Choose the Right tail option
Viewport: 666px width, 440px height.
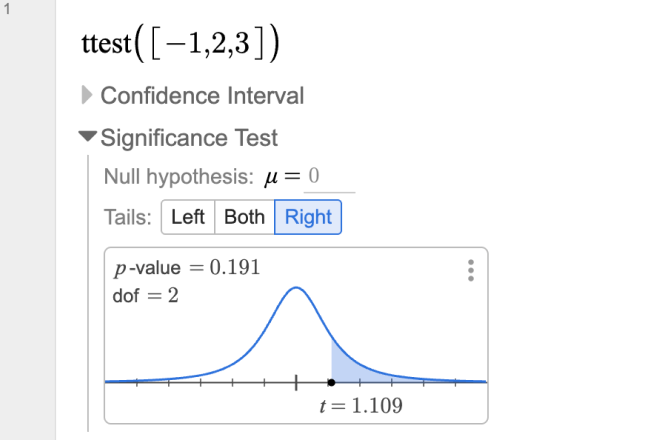pyautogui.click(x=308, y=217)
